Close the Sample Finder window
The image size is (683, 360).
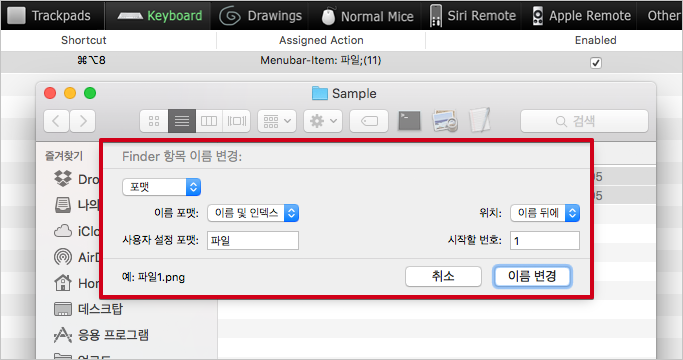pos(50,93)
